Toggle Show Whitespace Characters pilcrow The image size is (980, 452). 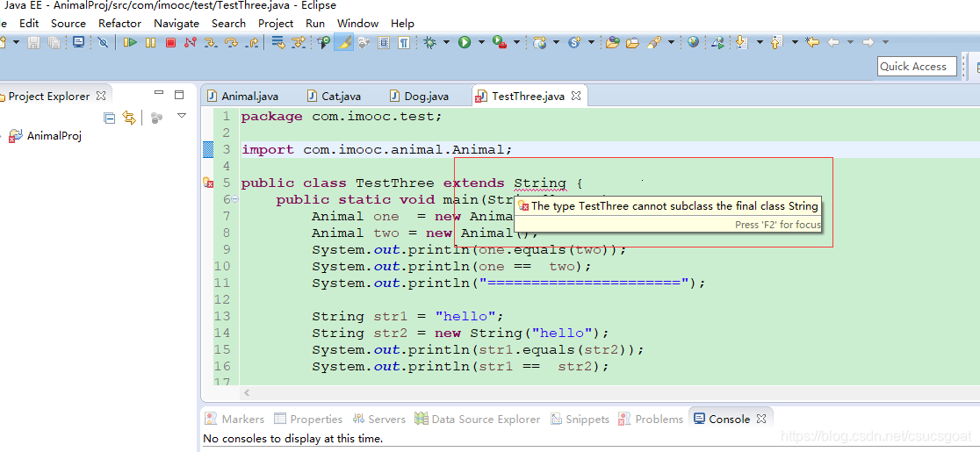coord(404,42)
